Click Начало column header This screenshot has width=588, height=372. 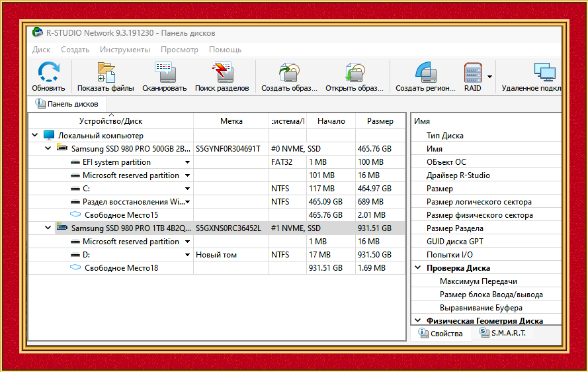pyautogui.click(x=331, y=121)
